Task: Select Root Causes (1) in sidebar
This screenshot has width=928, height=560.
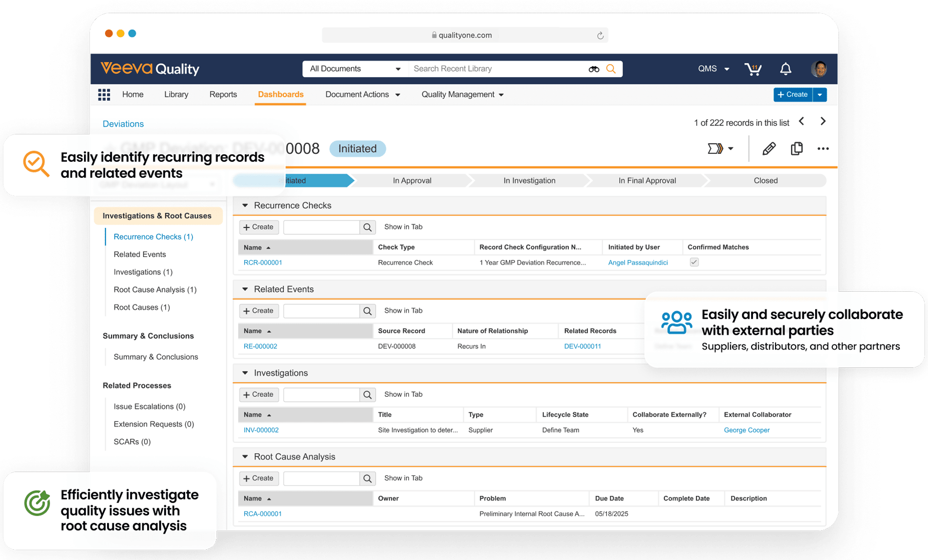Action: [142, 307]
